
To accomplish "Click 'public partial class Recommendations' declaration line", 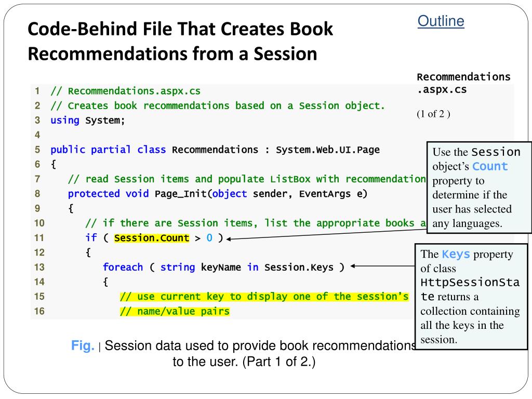I will click(215, 150).
